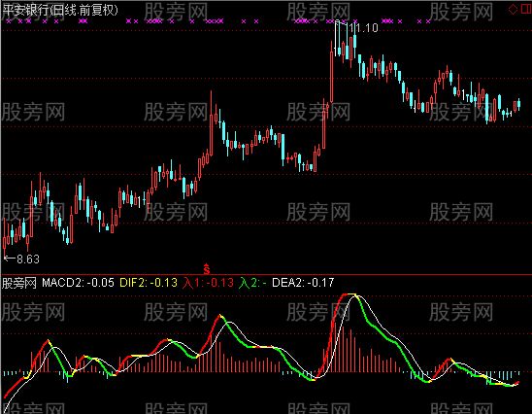Click the red diamond icon at top right
Viewport: 532px width, 414px height.
pyautogui.click(x=513, y=9)
